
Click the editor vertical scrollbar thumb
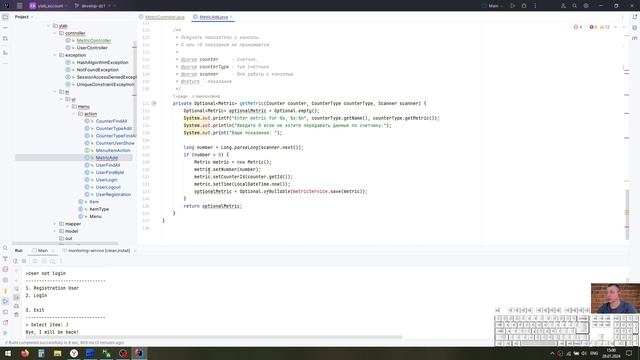(627, 214)
